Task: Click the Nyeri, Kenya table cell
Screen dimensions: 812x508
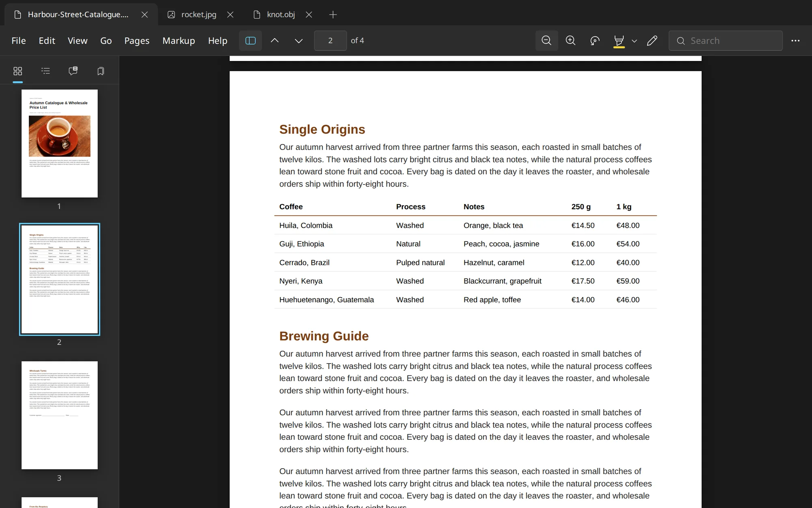Action: point(301,281)
